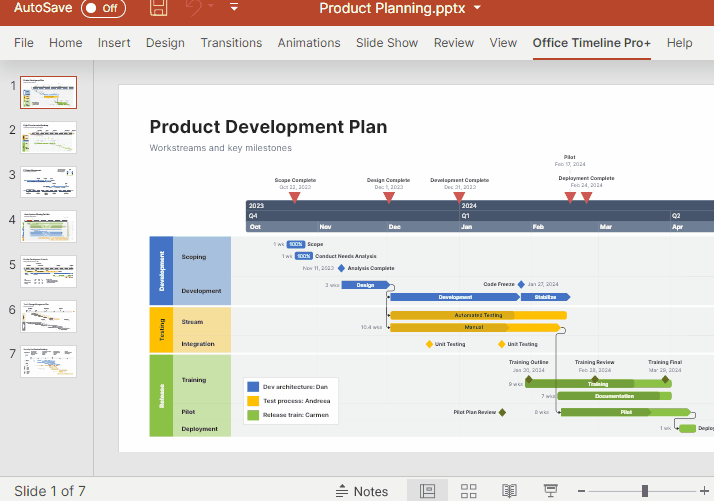Click the Slide 1 of 7 indicator
The width and height of the screenshot is (714, 501).
point(50,491)
